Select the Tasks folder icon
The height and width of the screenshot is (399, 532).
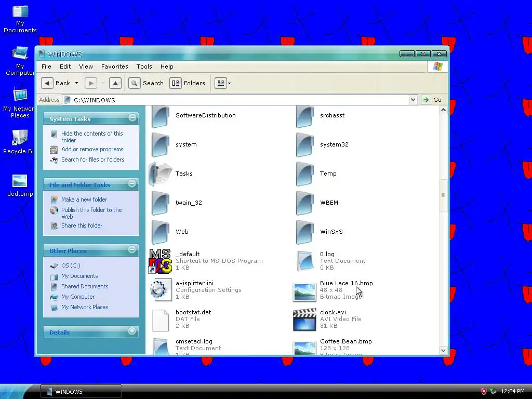160,174
